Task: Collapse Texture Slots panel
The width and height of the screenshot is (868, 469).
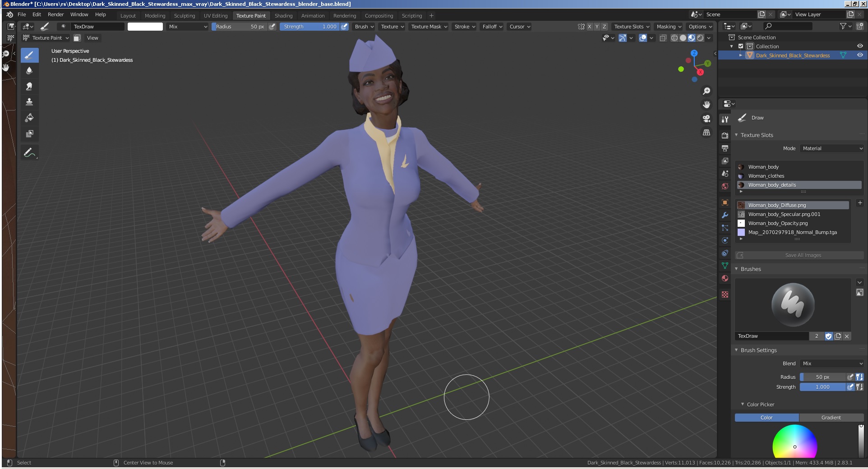Action: tap(737, 135)
